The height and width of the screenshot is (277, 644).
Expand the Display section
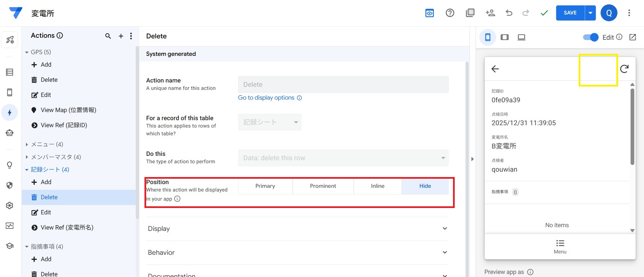297,229
